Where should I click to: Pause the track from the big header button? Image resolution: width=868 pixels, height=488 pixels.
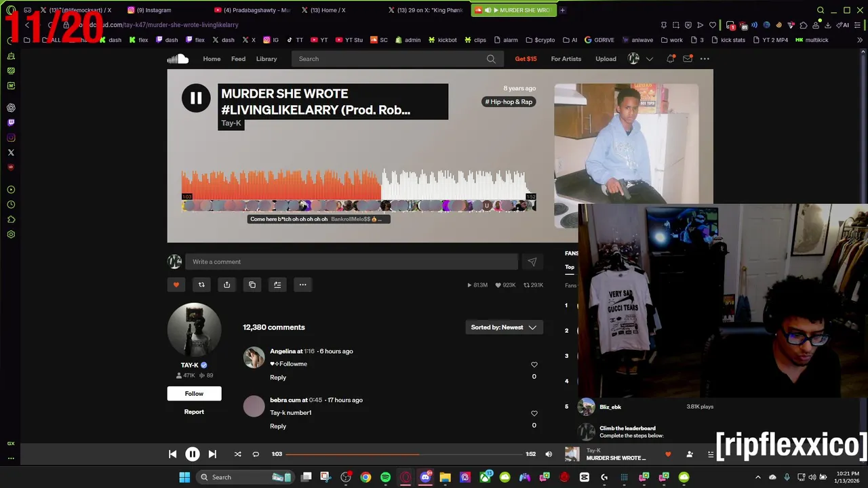195,98
